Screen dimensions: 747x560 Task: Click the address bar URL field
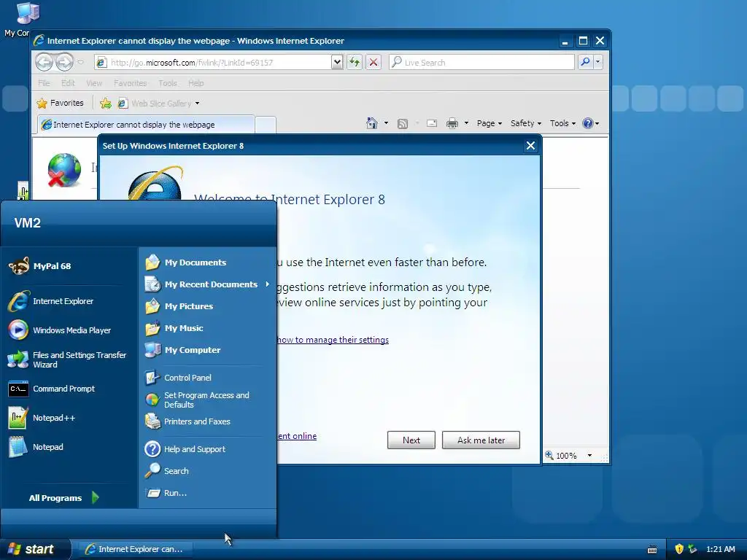point(220,63)
